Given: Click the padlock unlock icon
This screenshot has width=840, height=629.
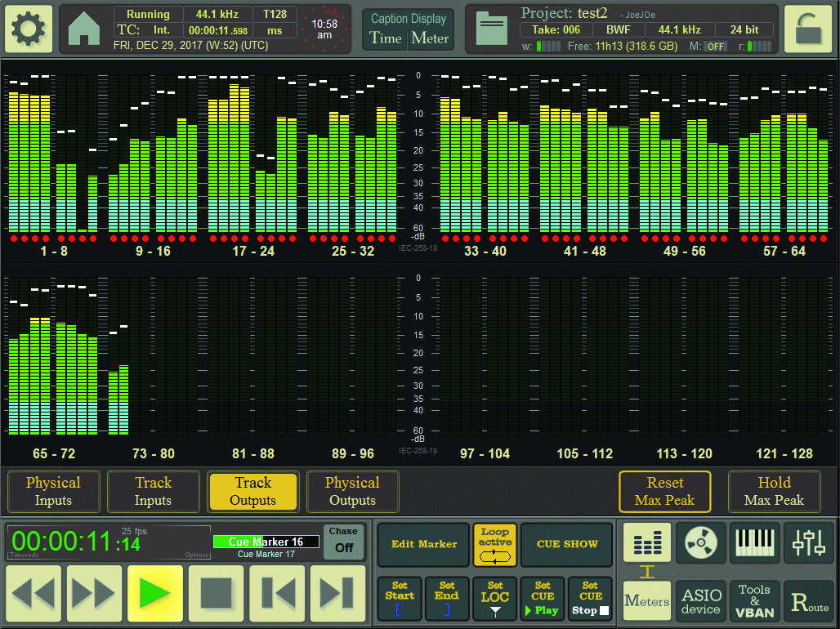Looking at the screenshot, I should 808,29.
